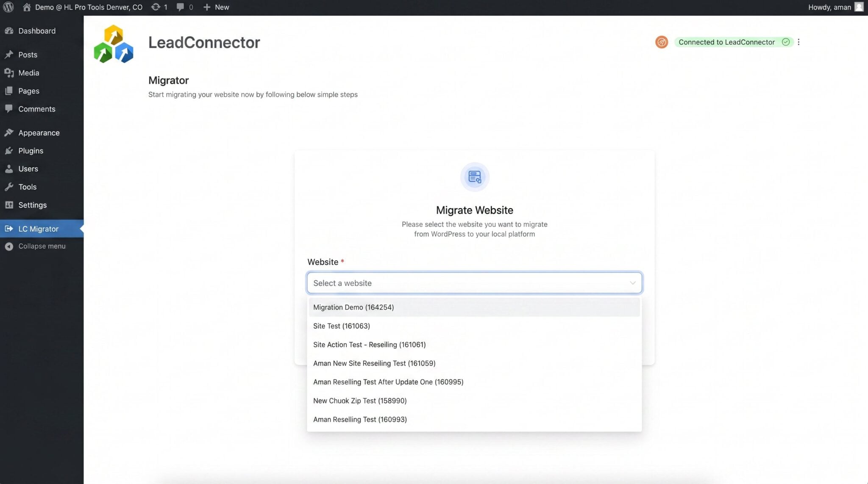This screenshot has width=868, height=484.
Task: Choose Site Test (161063) option
Action: coord(474,326)
